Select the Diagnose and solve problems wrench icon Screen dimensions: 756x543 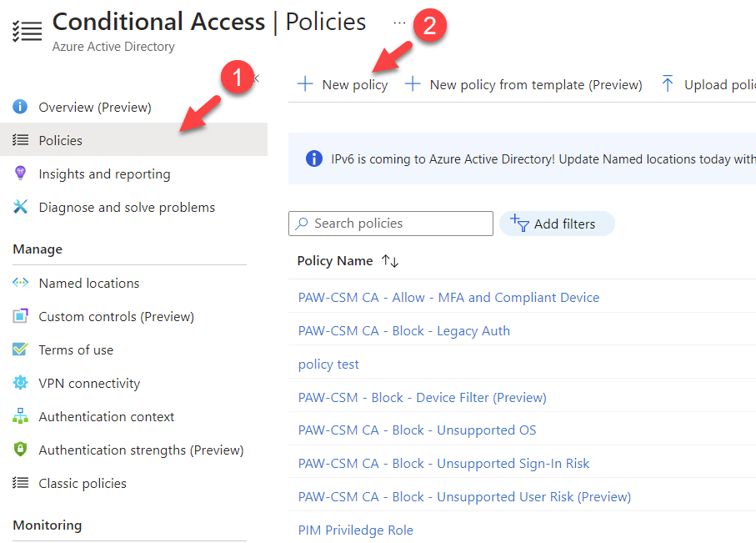[21, 207]
